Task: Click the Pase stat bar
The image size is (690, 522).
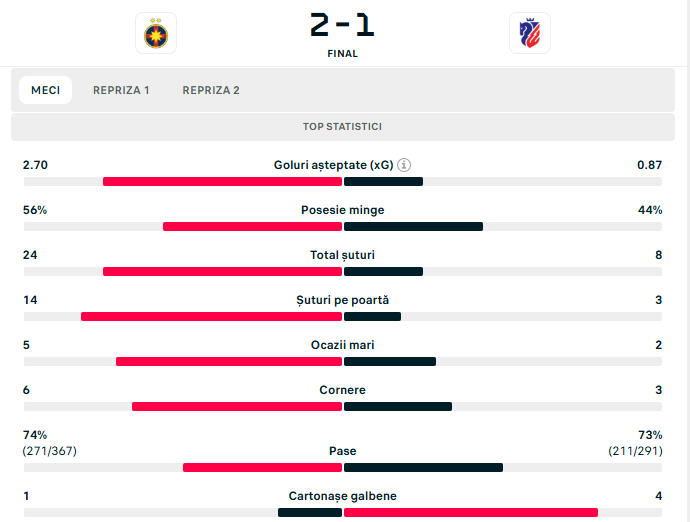Action: [x=342, y=467]
